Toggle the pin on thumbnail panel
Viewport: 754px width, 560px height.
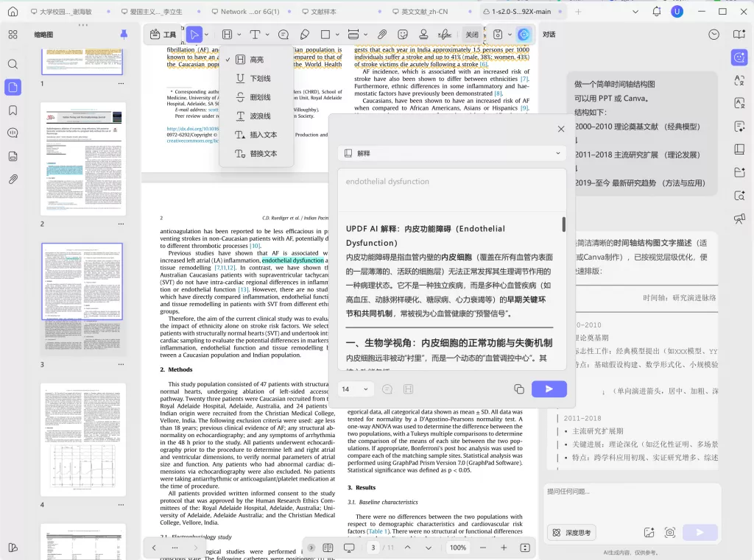[124, 35]
